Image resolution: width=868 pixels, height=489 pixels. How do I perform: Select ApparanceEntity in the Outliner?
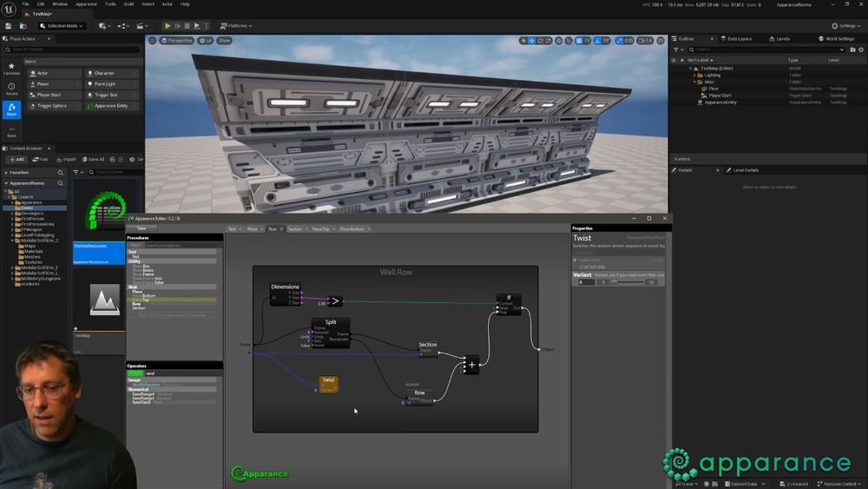pyautogui.click(x=720, y=102)
